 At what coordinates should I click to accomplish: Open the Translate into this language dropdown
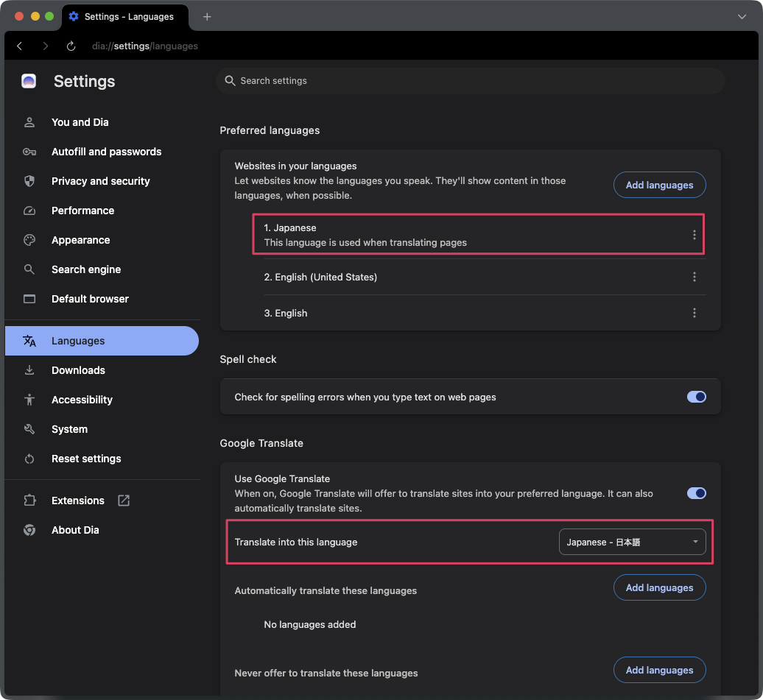click(x=632, y=542)
